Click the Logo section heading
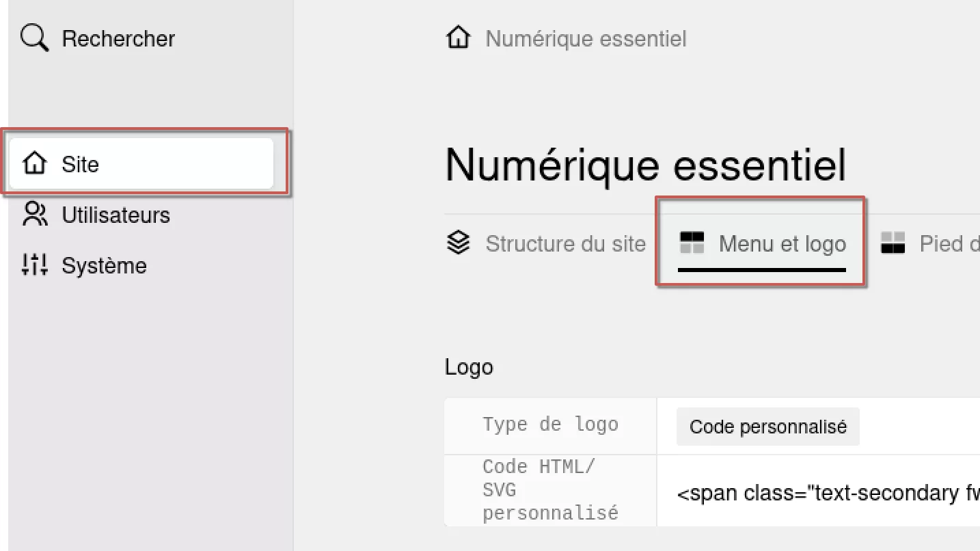The height and width of the screenshot is (551, 980). pos(469,367)
